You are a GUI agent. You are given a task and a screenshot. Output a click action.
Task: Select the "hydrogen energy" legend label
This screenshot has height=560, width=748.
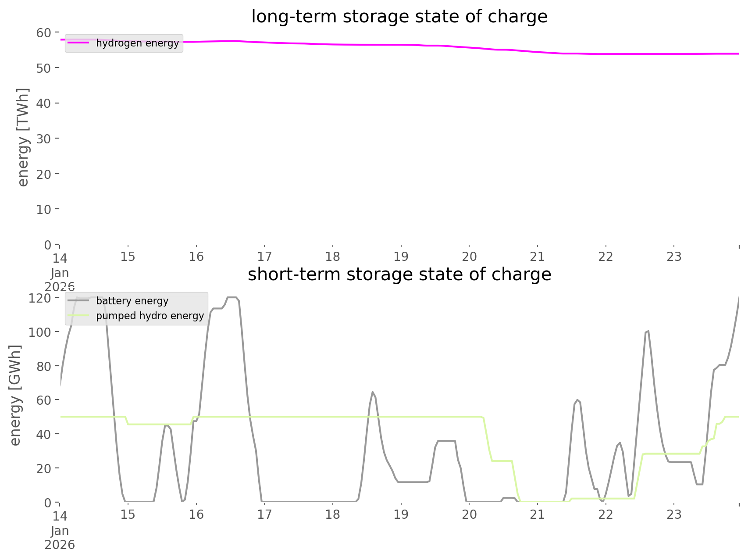tap(137, 43)
